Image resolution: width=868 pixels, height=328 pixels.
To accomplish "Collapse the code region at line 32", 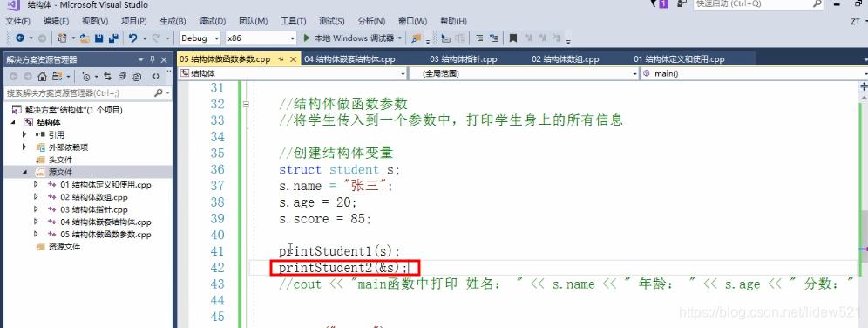I will click(246, 104).
